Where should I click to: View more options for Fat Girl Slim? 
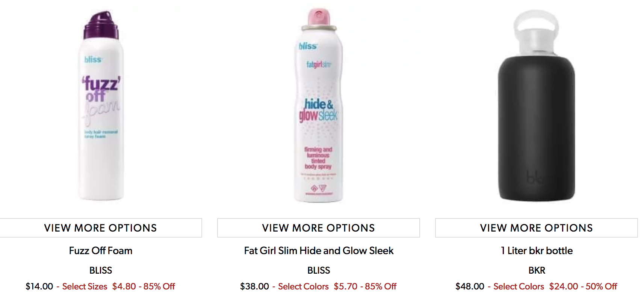click(x=319, y=228)
